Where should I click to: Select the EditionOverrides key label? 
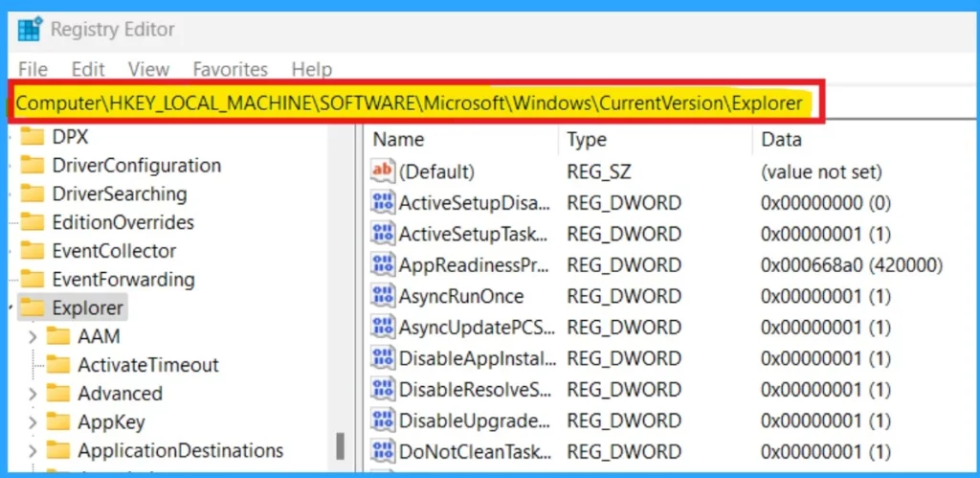123,222
